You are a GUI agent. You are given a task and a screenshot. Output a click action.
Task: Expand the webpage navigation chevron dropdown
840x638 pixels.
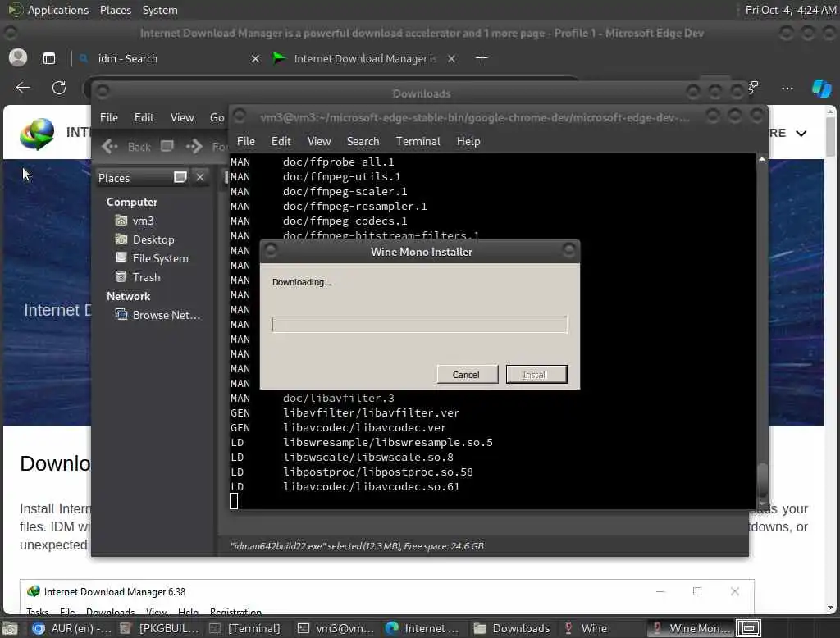point(801,134)
